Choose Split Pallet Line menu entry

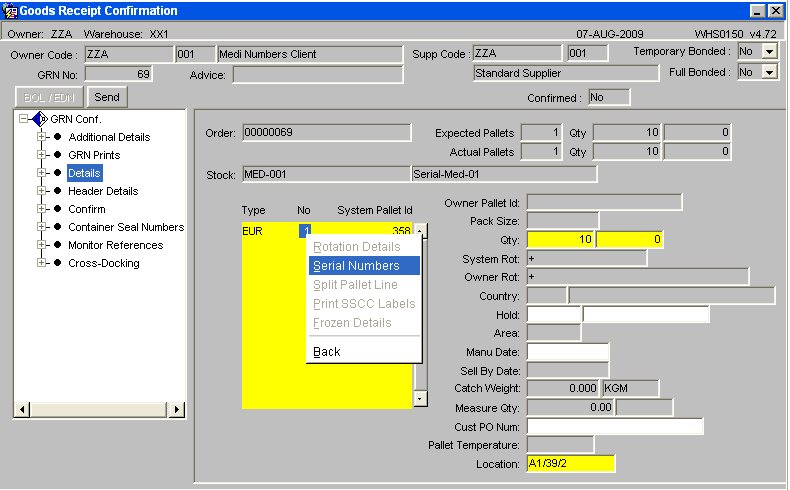364,285
